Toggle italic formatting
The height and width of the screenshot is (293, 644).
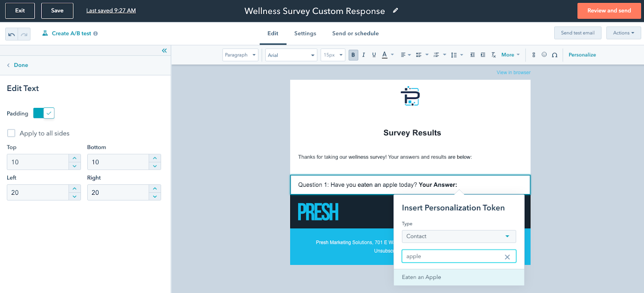pos(363,55)
